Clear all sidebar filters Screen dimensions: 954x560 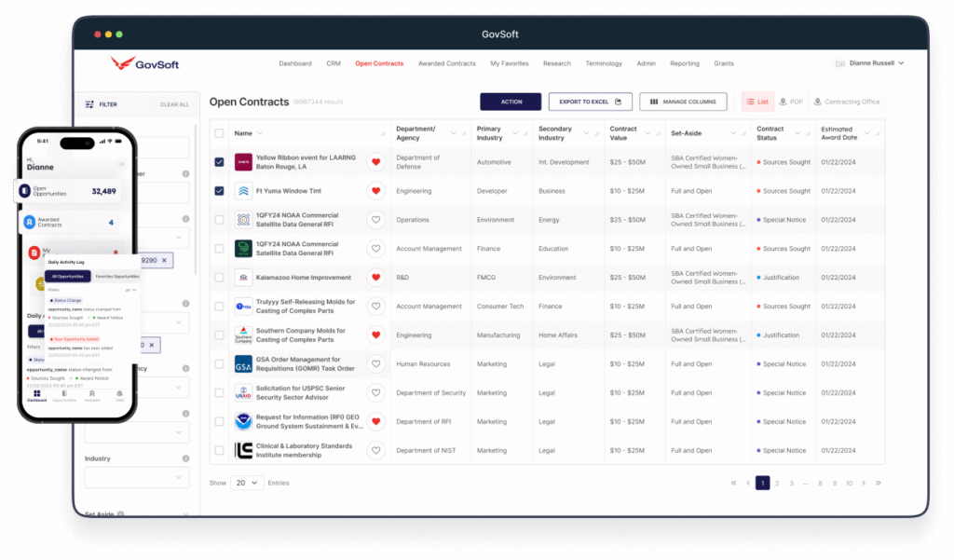pyautogui.click(x=174, y=104)
